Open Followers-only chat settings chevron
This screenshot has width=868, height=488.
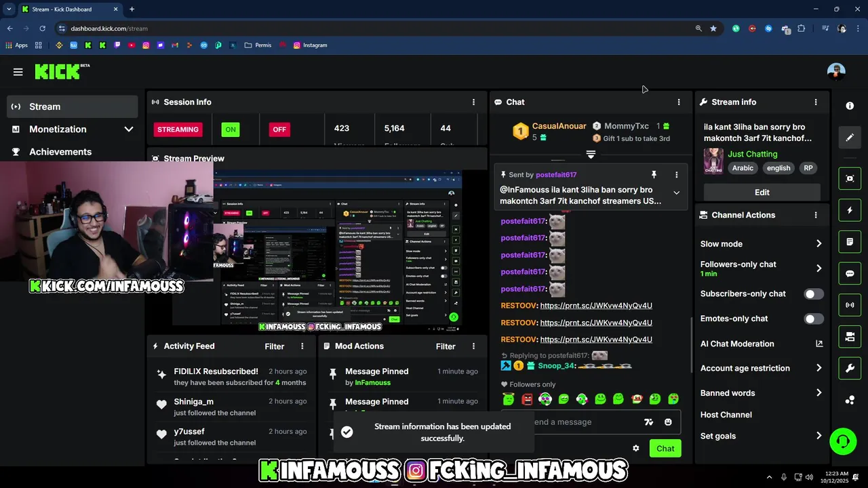pyautogui.click(x=818, y=268)
